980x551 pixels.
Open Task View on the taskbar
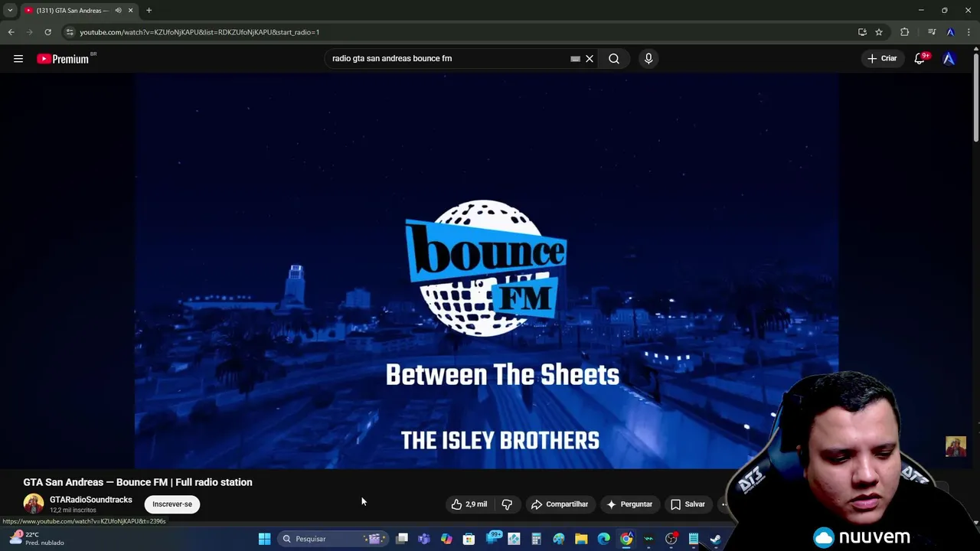pyautogui.click(x=402, y=539)
